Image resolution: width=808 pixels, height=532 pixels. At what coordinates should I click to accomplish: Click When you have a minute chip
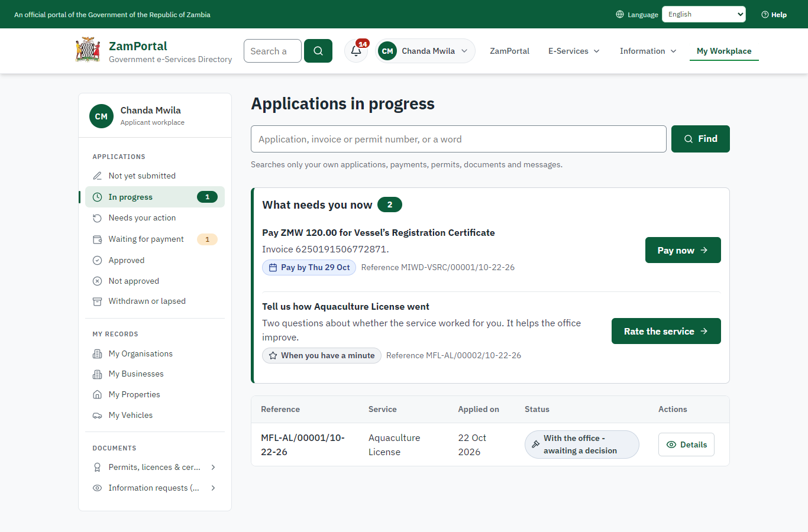coord(321,355)
